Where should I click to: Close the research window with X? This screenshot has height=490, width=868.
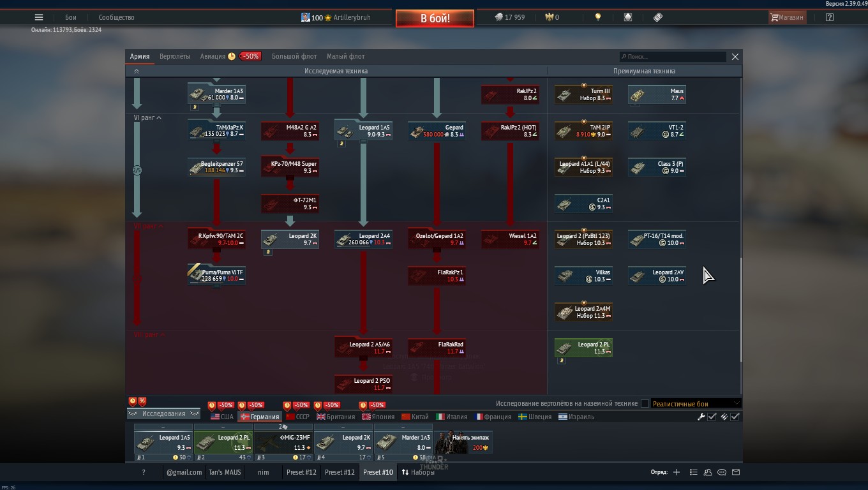(x=735, y=57)
